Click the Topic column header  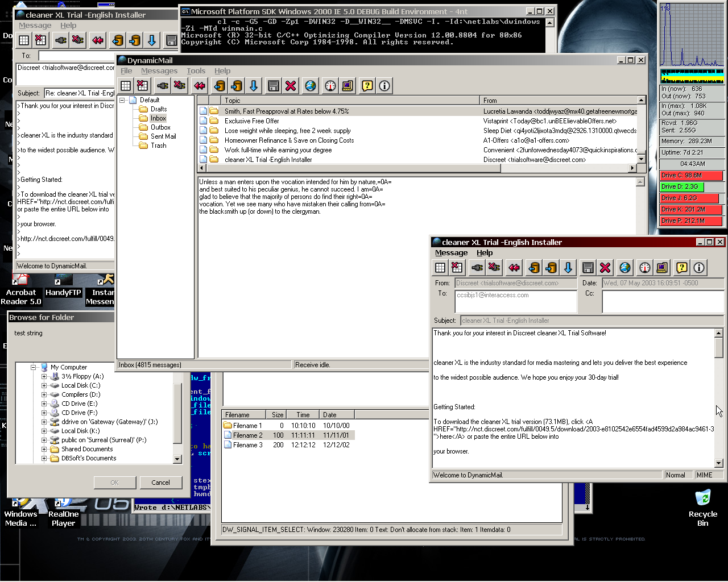pyautogui.click(x=349, y=100)
